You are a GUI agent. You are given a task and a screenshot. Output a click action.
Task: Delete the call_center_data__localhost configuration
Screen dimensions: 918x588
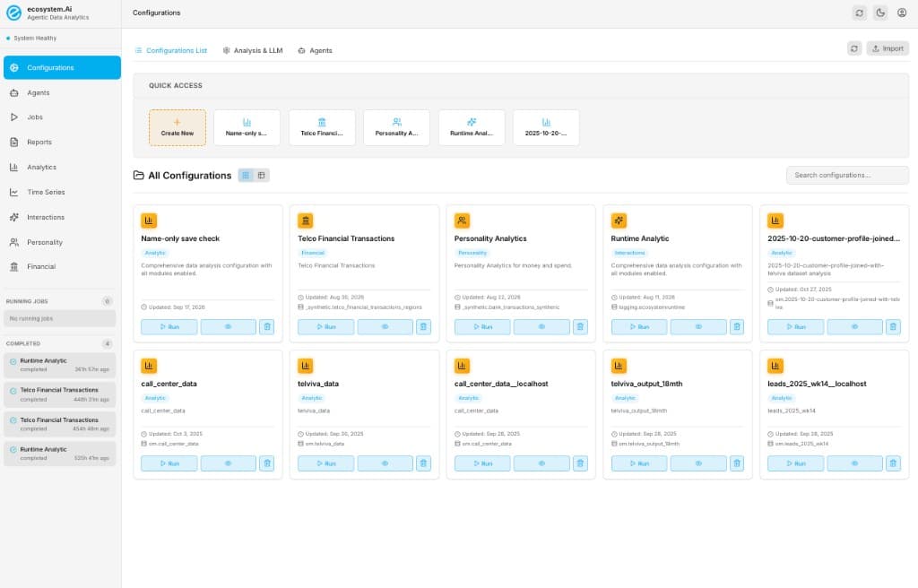[x=580, y=463]
